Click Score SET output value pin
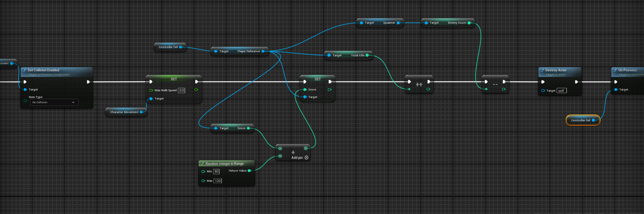The width and height of the screenshot is (644, 214). (x=330, y=89)
